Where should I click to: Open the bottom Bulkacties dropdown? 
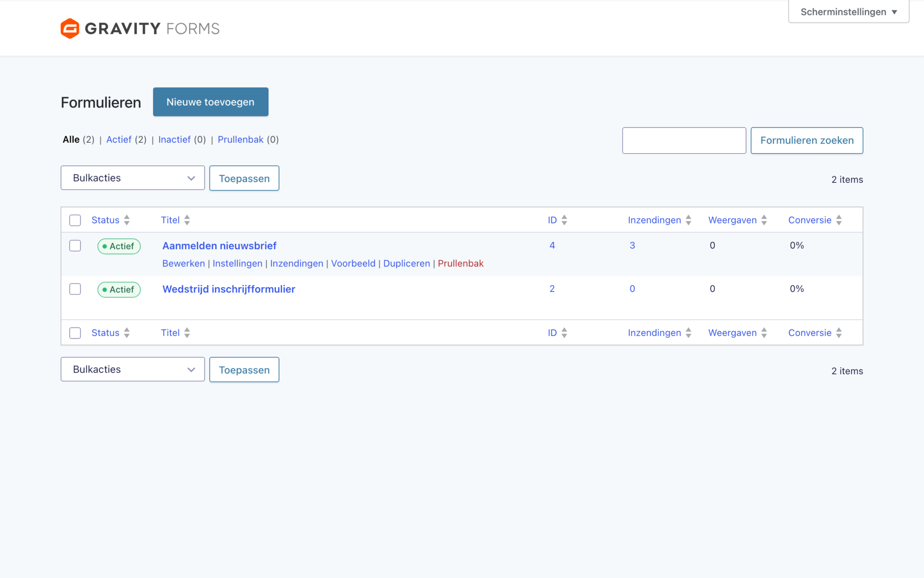pos(133,369)
